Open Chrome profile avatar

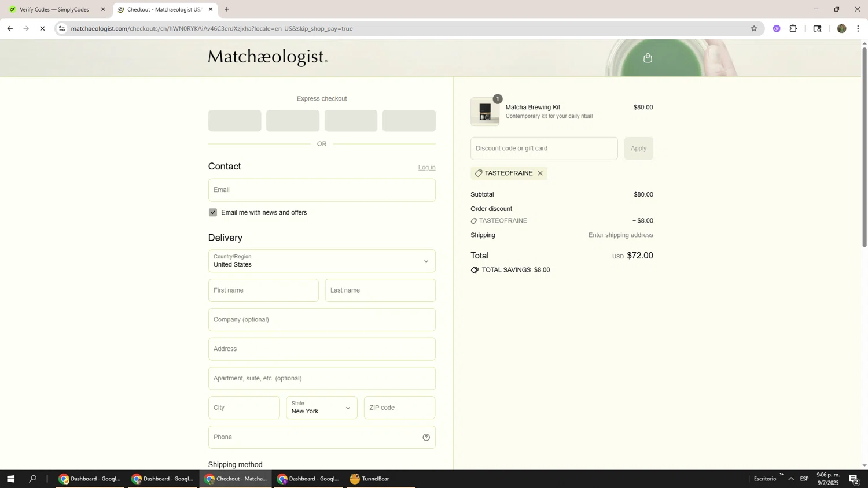click(841, 28)
